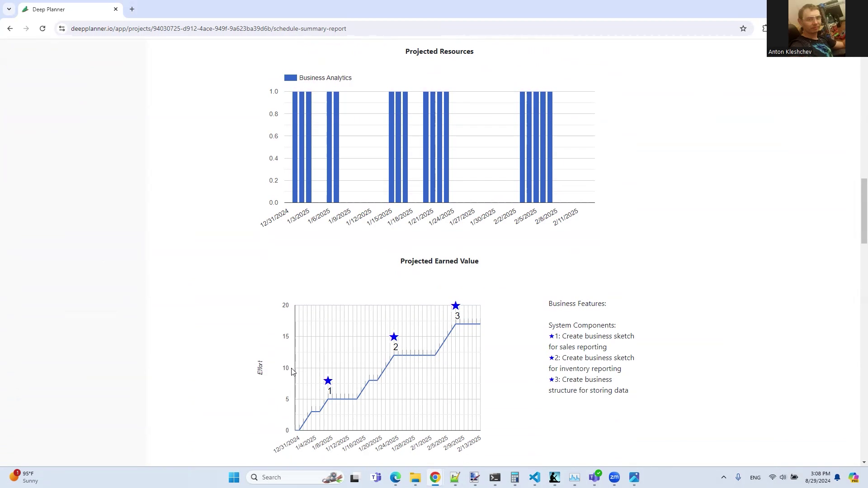The width and height of the screenshot is (868, 488).
Task: Open Visual Studio Code from taskbar
Action: pos(534,478)
